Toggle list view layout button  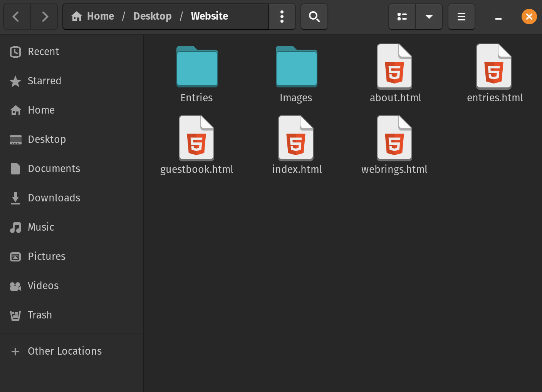402,17
